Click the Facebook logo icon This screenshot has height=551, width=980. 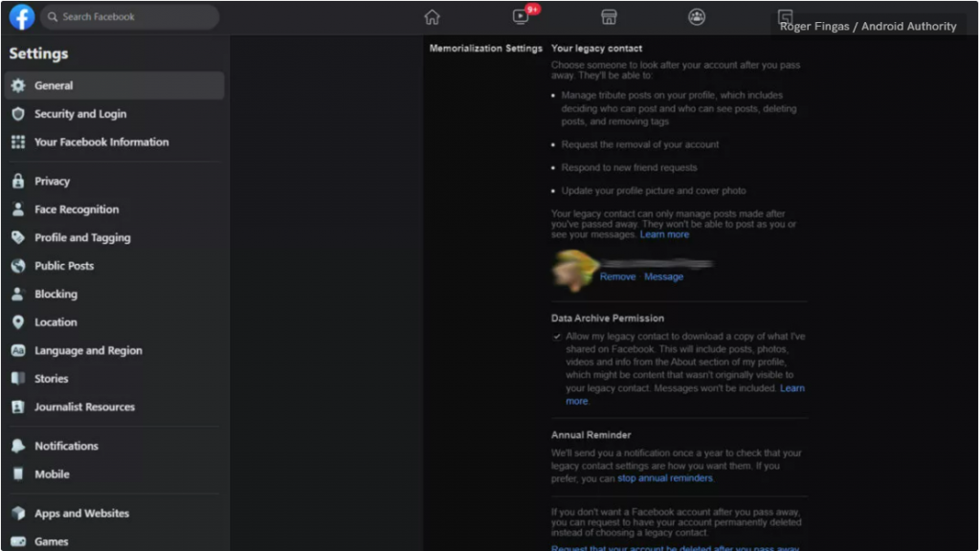(x=21, y=17)
